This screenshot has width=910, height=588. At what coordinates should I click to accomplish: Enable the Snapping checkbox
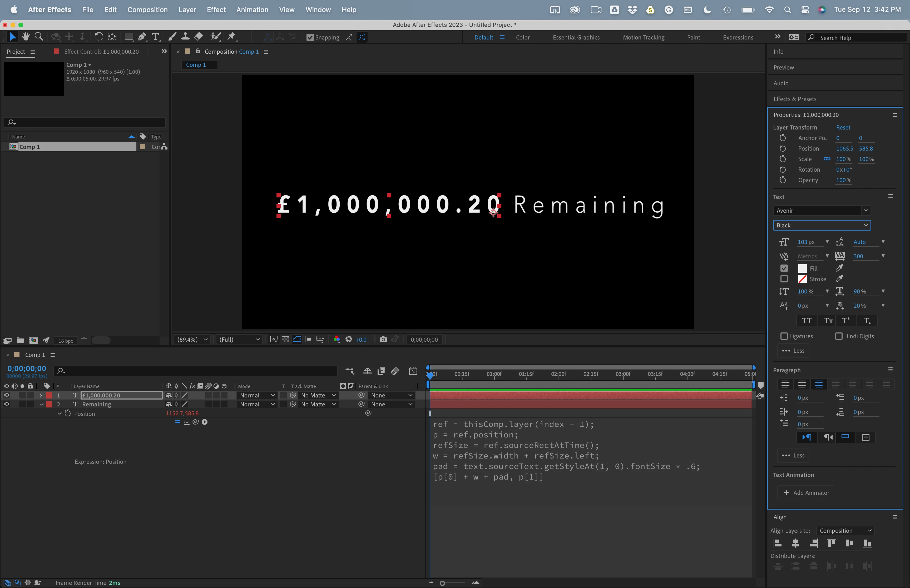[310, 37]
